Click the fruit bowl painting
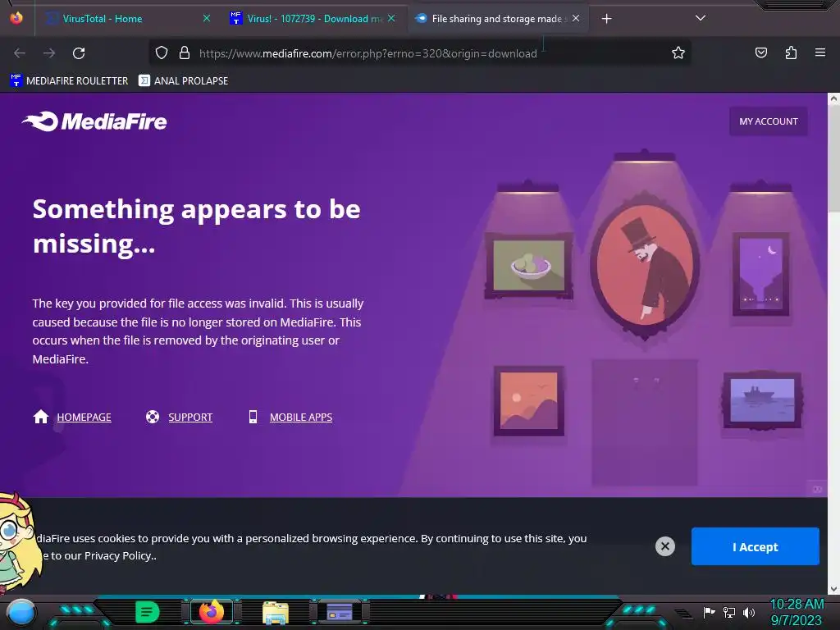Screen dimensions: 840x630 point(529,266)
